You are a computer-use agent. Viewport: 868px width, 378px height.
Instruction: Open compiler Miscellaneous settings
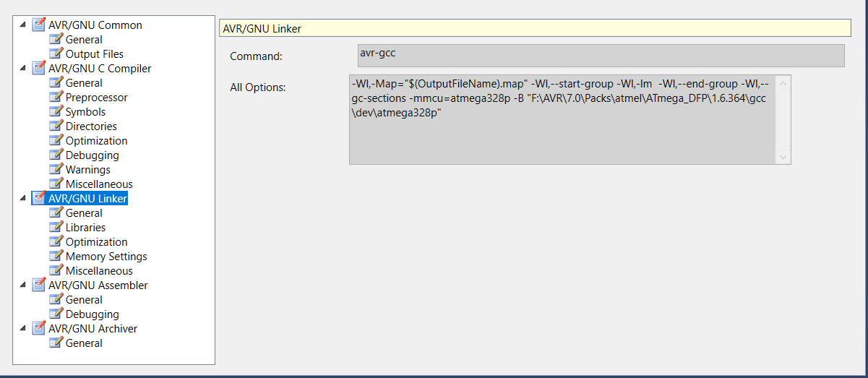pos(99,184)
